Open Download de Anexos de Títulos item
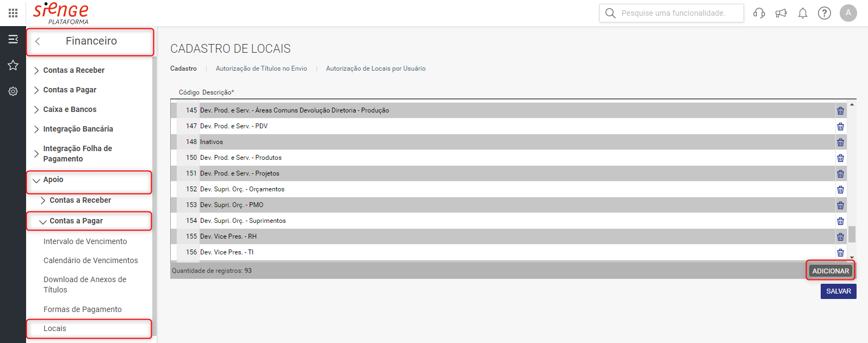868x343 pixels. click(x=85, y=284)
